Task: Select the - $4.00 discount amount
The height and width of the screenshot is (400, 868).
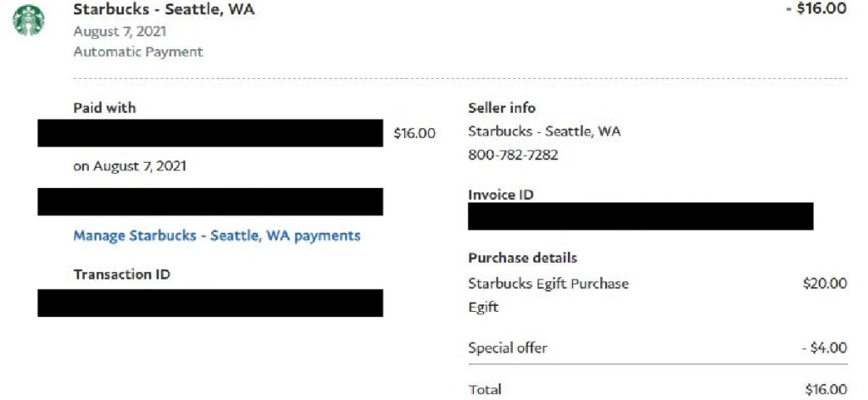Action: [824, 347]
